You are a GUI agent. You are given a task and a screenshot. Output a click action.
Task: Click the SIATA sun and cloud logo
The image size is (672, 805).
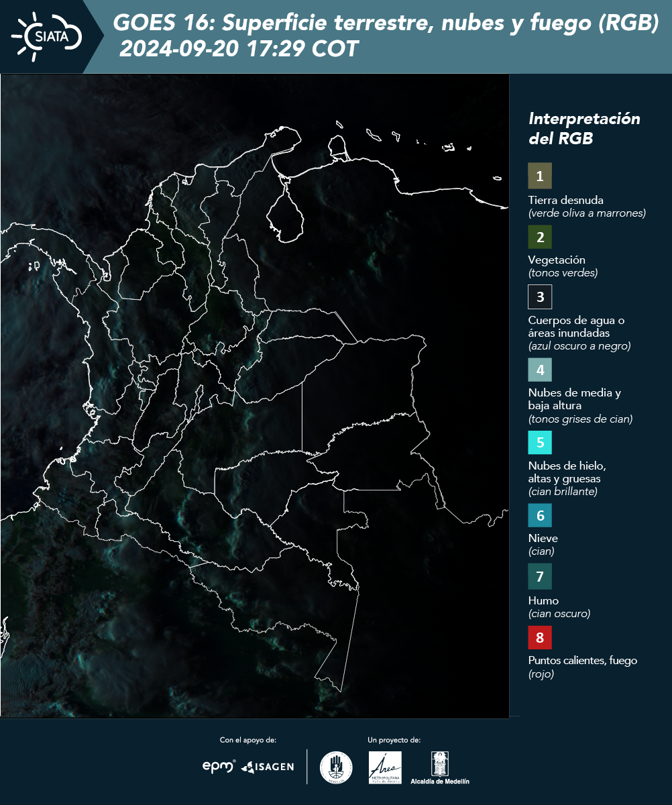47,36
